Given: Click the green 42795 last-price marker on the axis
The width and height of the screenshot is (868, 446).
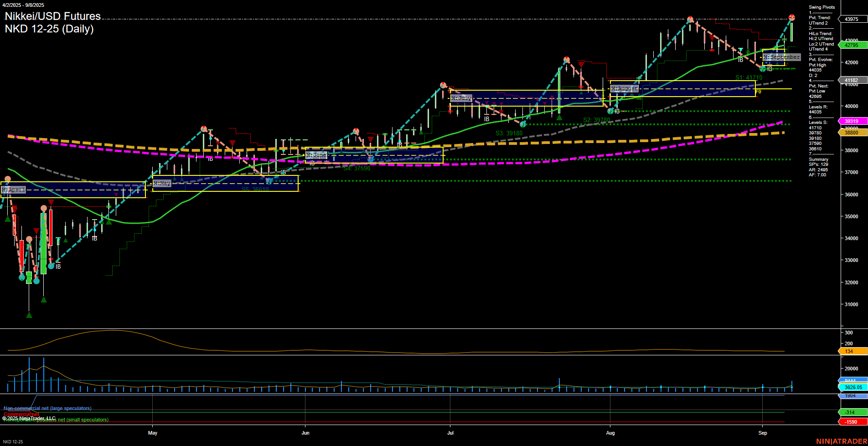Looking at the screenshot, I should 852,45.
